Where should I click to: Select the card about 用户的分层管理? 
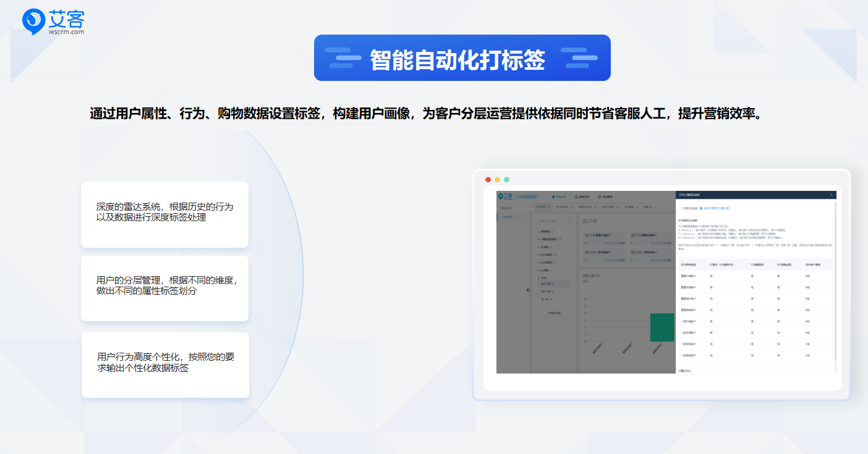pyautogui.click(x=164, y=288)
